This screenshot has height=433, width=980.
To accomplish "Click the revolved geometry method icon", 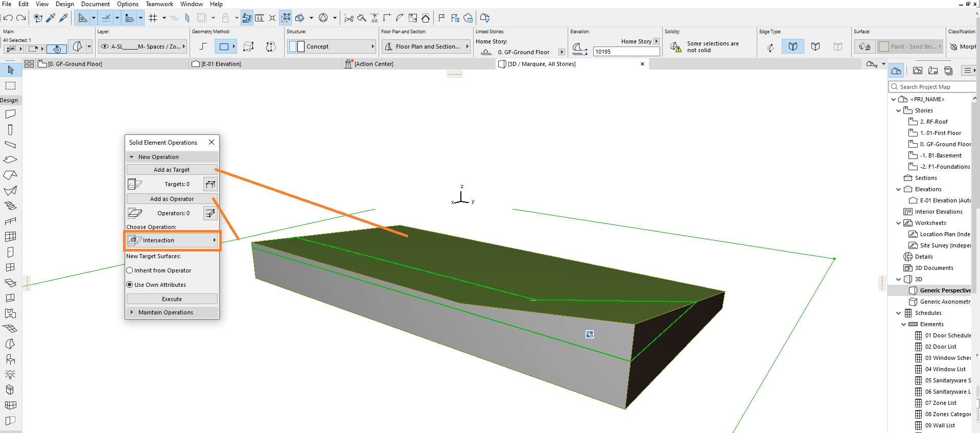I will click(x=271, y=47).
